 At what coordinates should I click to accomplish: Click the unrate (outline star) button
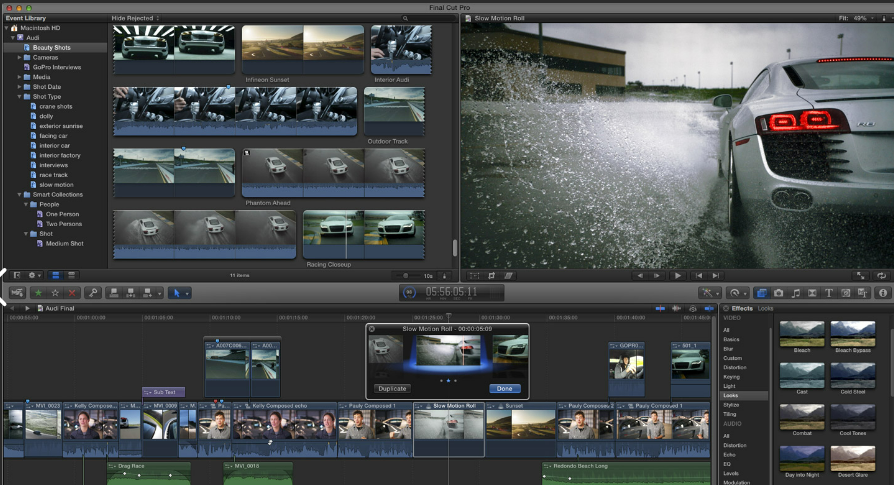click(x=55, y=293)
